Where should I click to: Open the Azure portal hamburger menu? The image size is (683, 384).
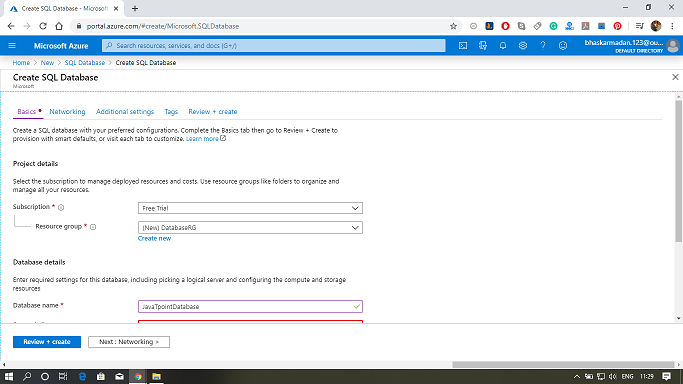(x=12, y=46)
